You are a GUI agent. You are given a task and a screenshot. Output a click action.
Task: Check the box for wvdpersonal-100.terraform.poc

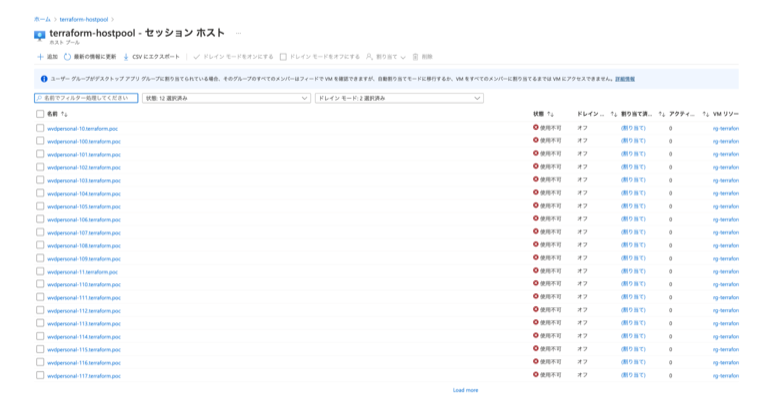[40, 141]
